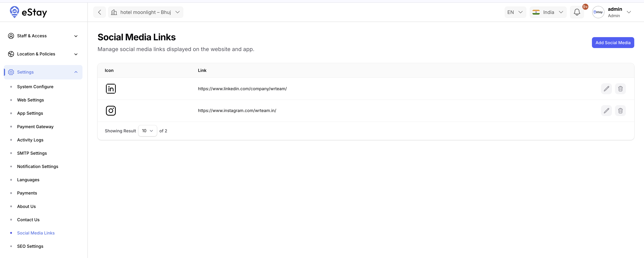Open the EN language dropdown

515,12
